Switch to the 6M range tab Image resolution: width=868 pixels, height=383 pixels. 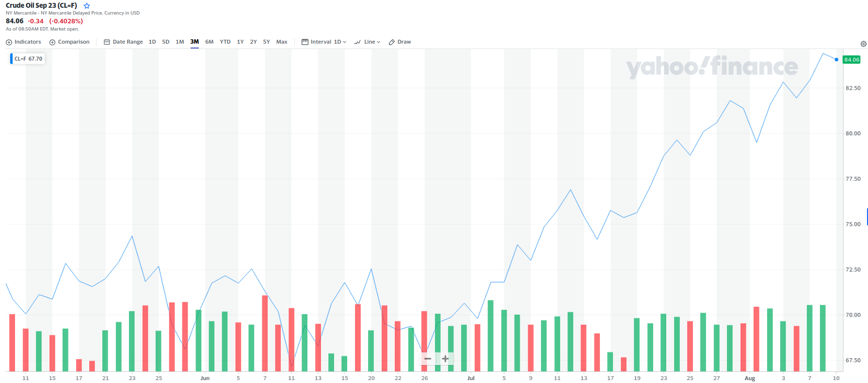click(x=209, y=42)
